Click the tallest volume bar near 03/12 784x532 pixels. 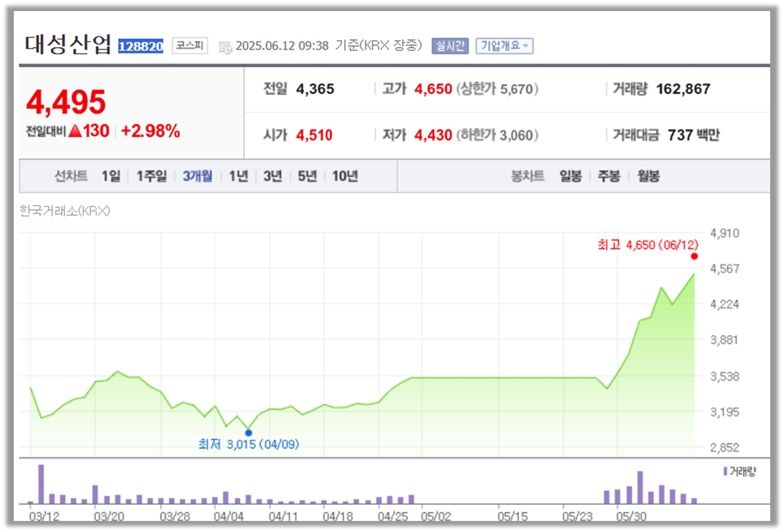click(41, 484)
